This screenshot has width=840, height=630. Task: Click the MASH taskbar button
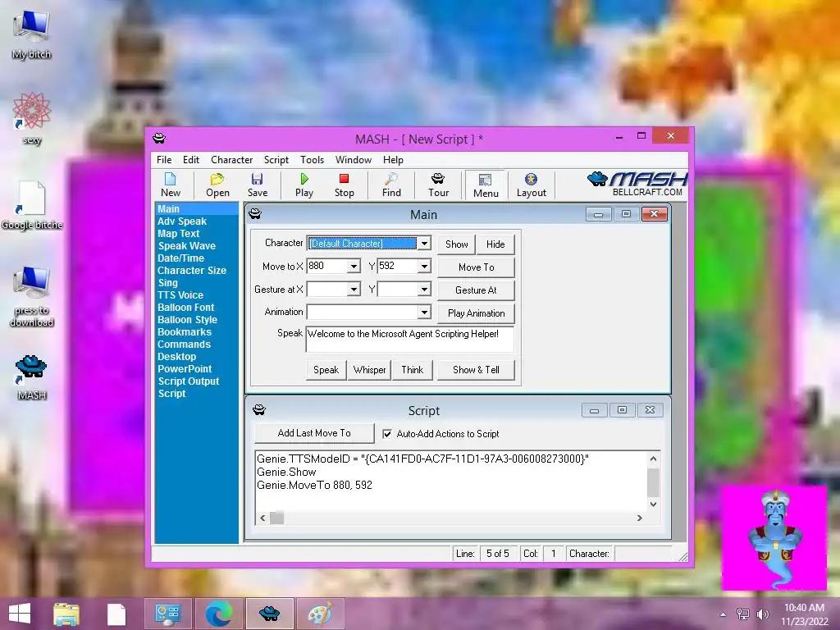click(x=269, y=614)
